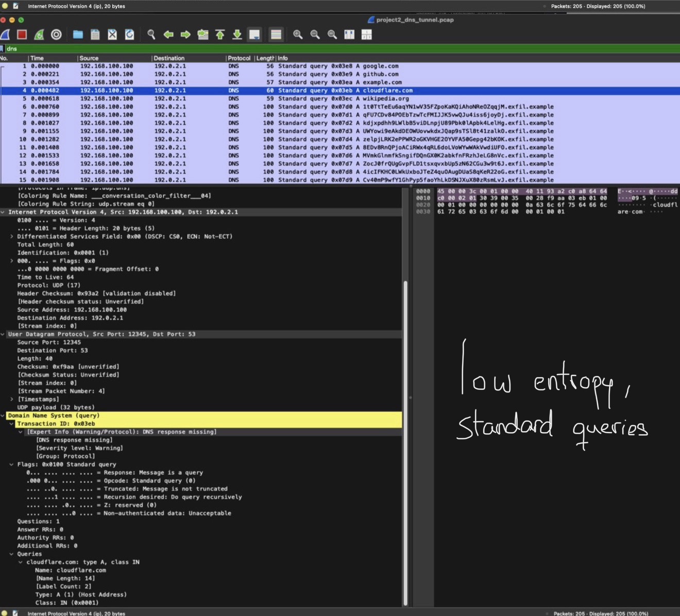Toggle packet colorization rules button

[x=276, y=35]
